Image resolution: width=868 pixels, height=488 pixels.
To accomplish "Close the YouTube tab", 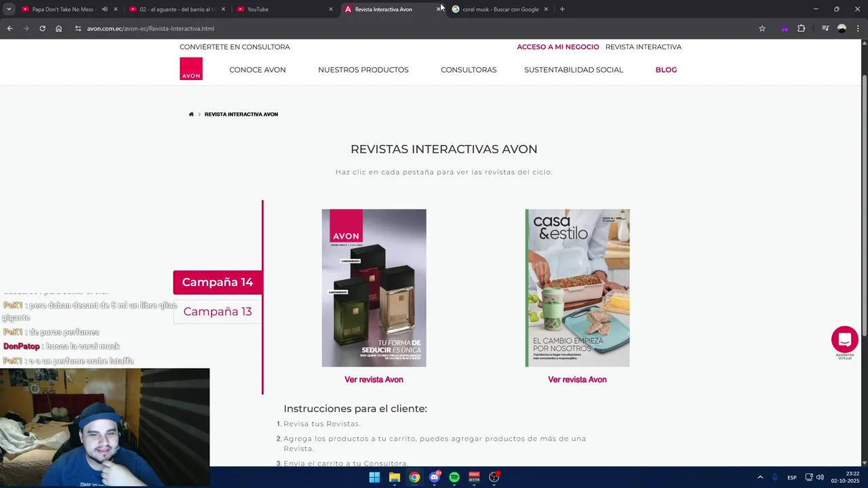I will coord(331,9).
